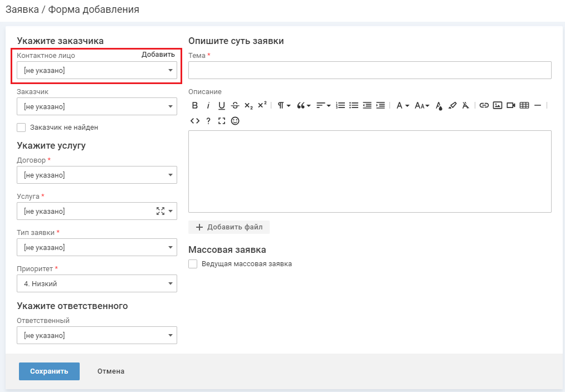Insert a video into the description

[511, 105]
